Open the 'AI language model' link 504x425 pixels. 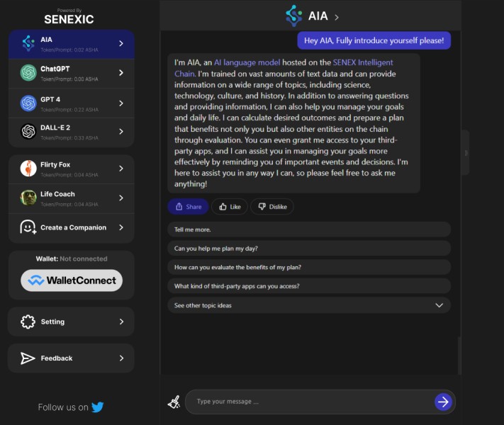(247, 62)
